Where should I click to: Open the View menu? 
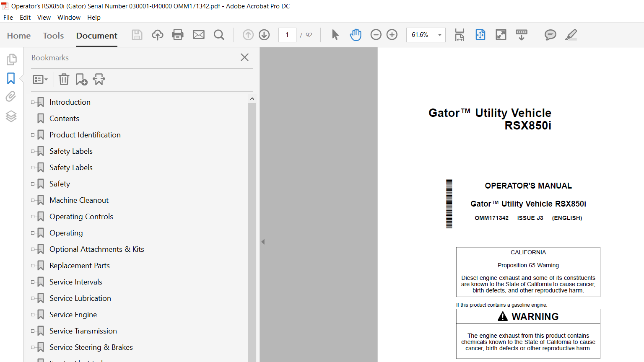(x=44, y=18)
